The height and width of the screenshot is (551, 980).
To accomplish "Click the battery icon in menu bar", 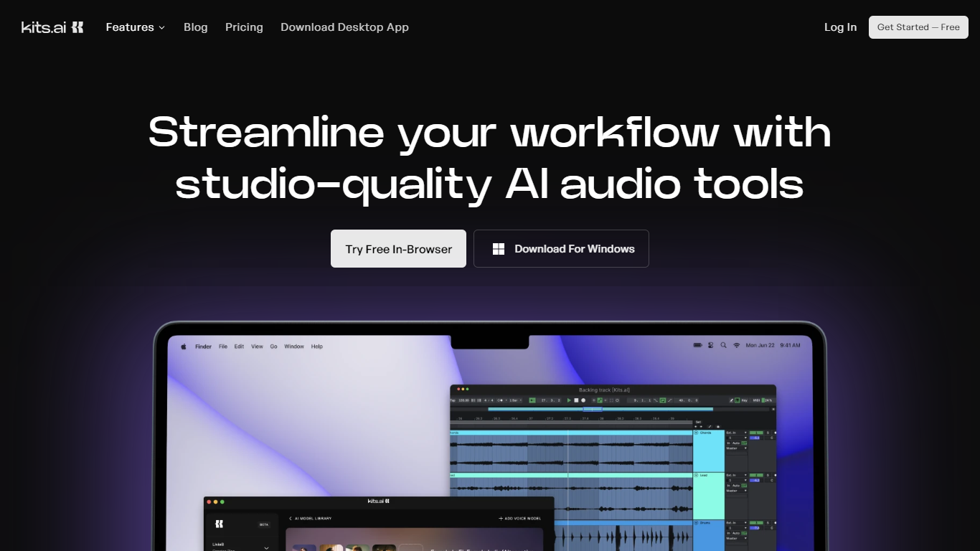I will 698,345.
